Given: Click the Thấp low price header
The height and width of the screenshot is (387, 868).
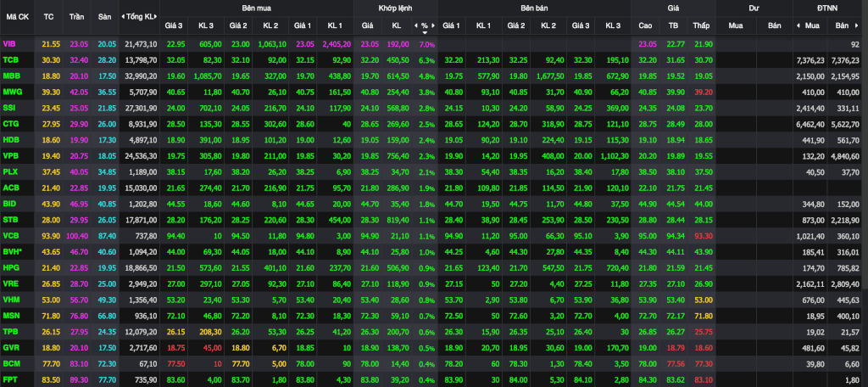Looking at the screenshot, I should (x=701, y=25).
